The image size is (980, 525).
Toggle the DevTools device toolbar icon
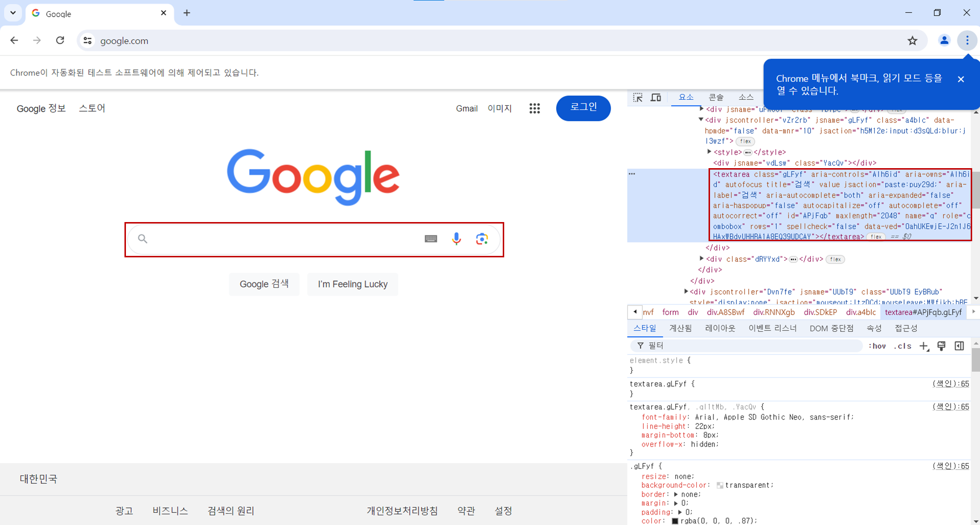656,98
